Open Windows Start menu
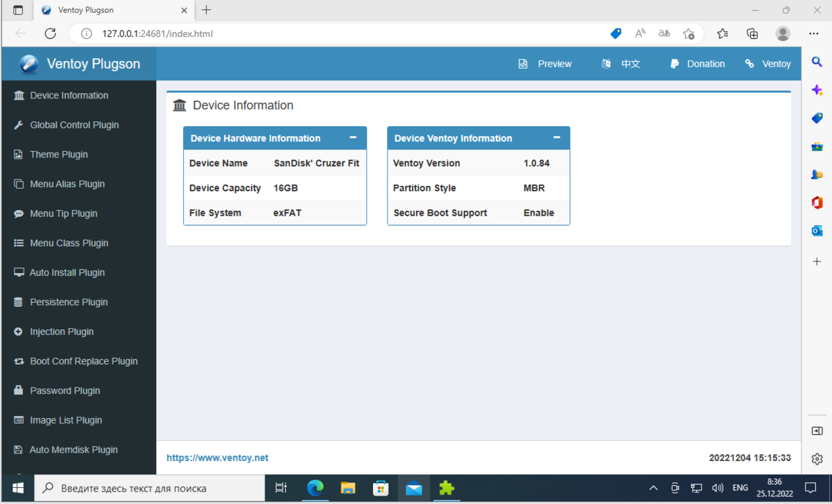This screenshot has height=504, width=832. 17,488
